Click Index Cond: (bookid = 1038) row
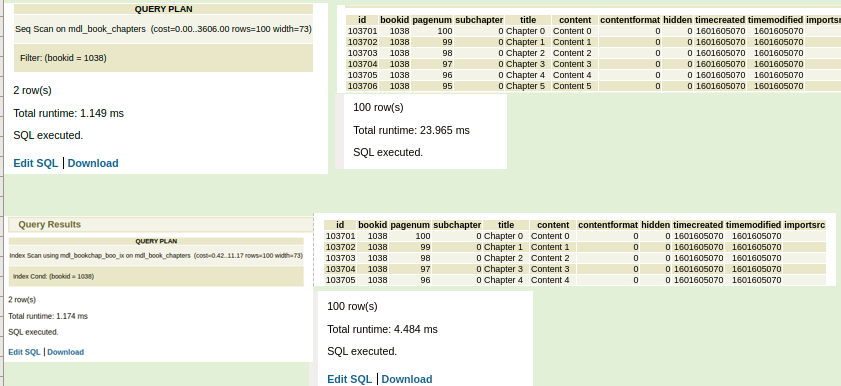 (x=156, y=277)
